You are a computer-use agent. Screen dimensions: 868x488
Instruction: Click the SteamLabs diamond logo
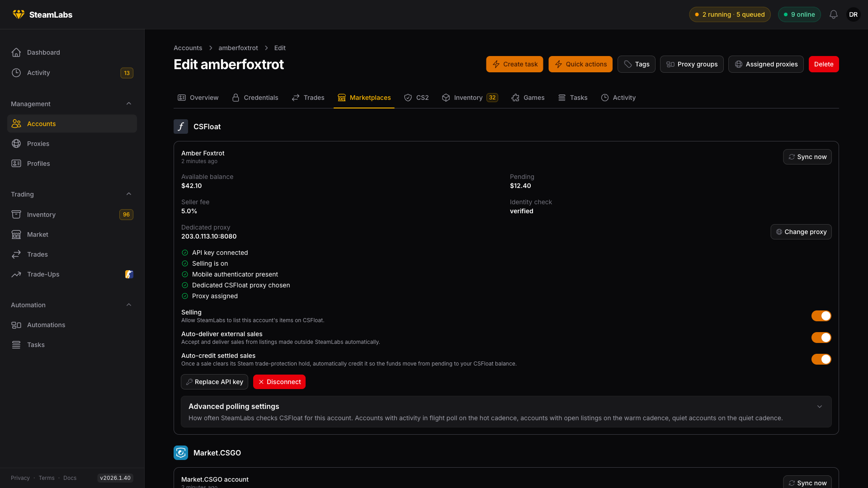tap(19, 14)
